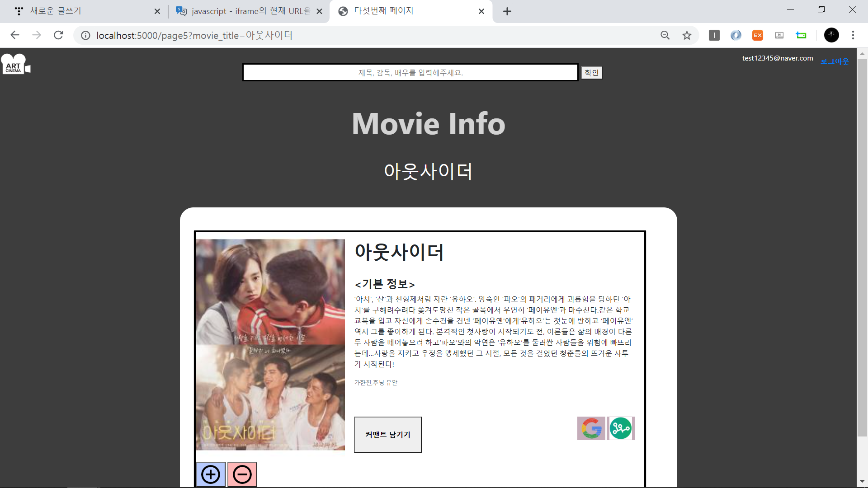Screen dimensions: 868x488
Task: Focus the movie search input field
Action: [410, 72]
